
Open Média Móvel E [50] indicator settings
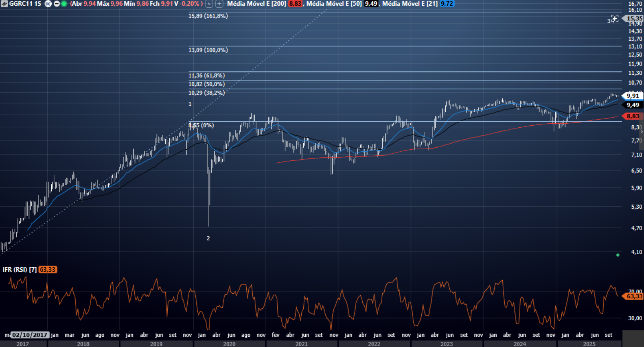pyautogui.click(x=334, y=4)
